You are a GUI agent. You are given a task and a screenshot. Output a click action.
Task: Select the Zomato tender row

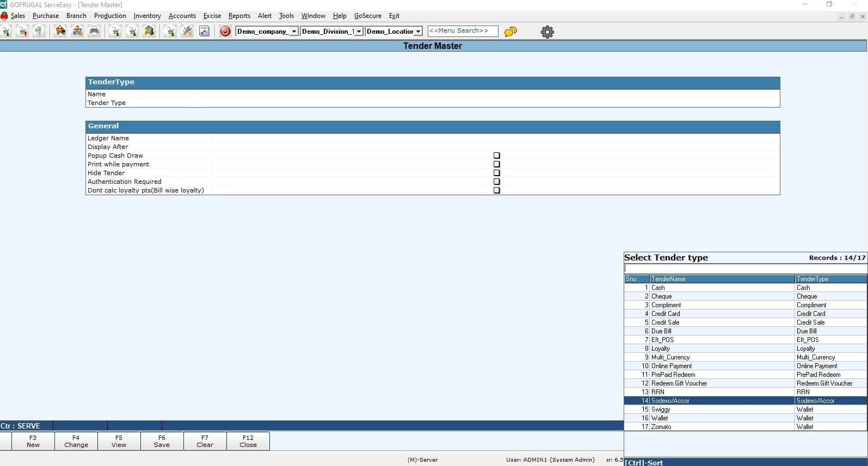click(x=746, y=427)
